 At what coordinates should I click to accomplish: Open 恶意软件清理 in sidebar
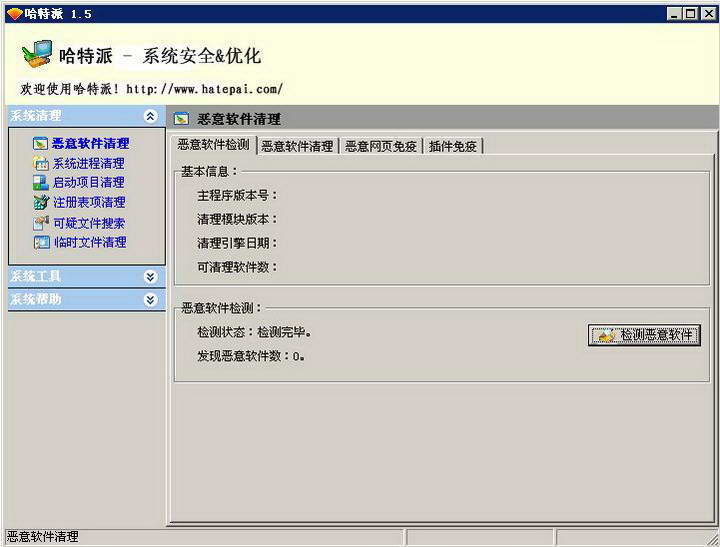pyautogui.click(x=90, y=144)
